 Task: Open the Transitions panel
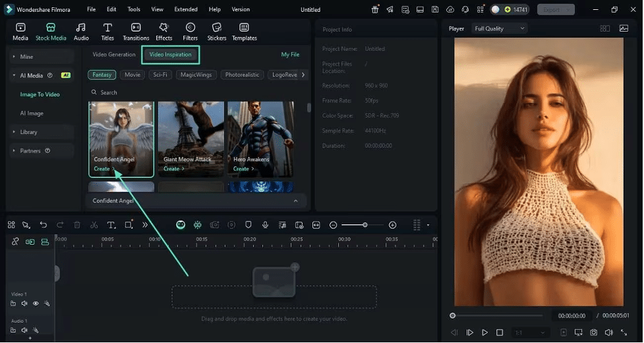coord(136,32)
